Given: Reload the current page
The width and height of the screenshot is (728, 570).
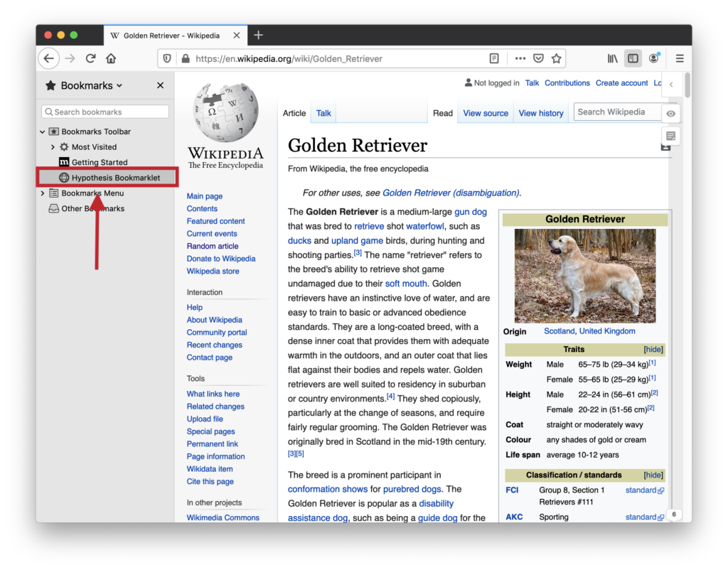Looking at the screenshot, I should pyautogui.click(x=90, y=58).
